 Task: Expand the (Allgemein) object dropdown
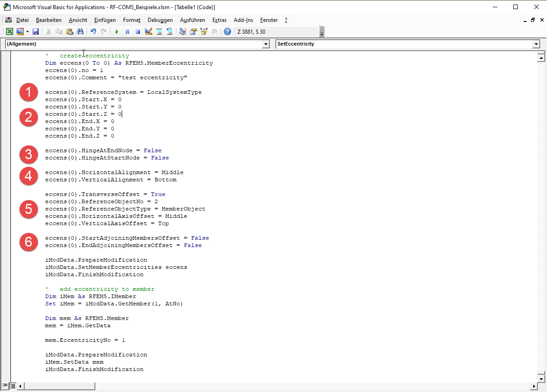coord(266,44)
